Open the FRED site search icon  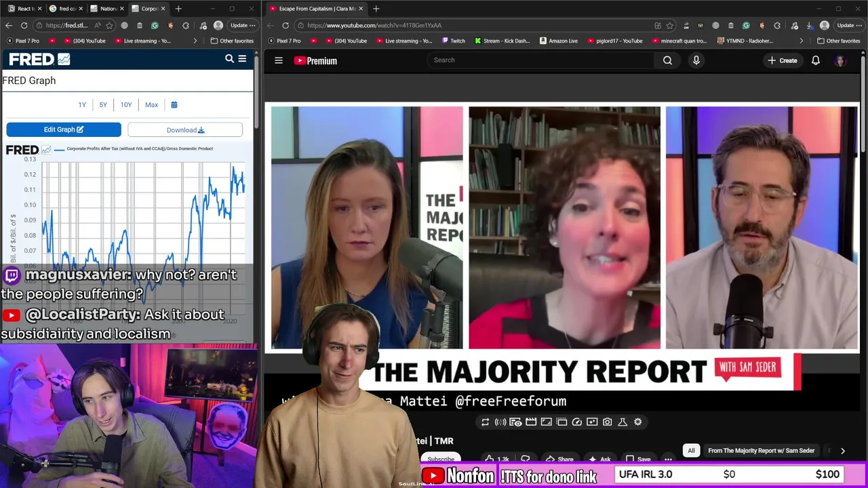[229, 59]
